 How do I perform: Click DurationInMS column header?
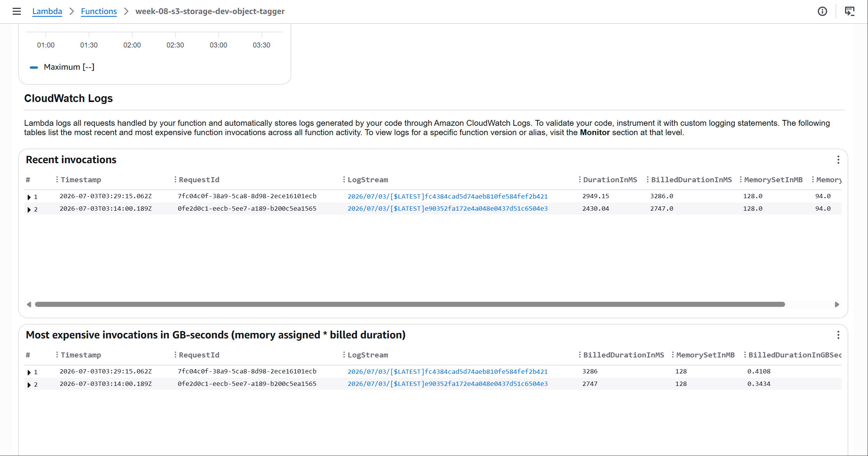[610, 180]
